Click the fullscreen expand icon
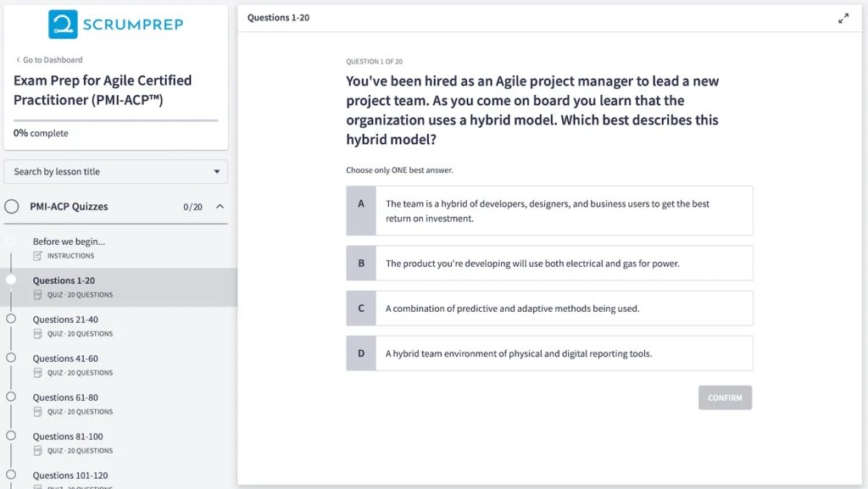The image size is (868, 489). (843, 19)
